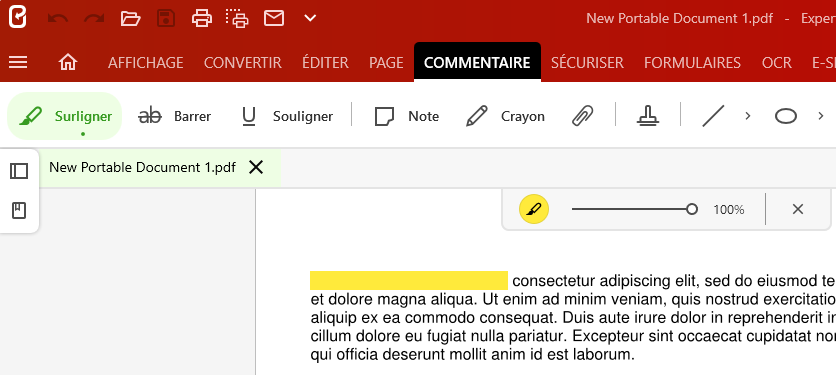Viewport: 836px width, 375px height.
Task: Select the COMMENTAIRE tab
Action: click(x=477, y=62)
